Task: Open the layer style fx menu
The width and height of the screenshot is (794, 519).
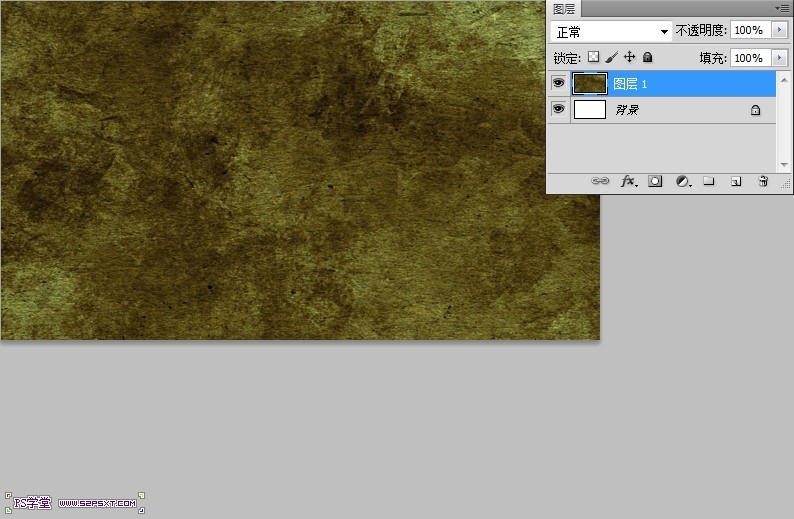Action: pos(629,181)
